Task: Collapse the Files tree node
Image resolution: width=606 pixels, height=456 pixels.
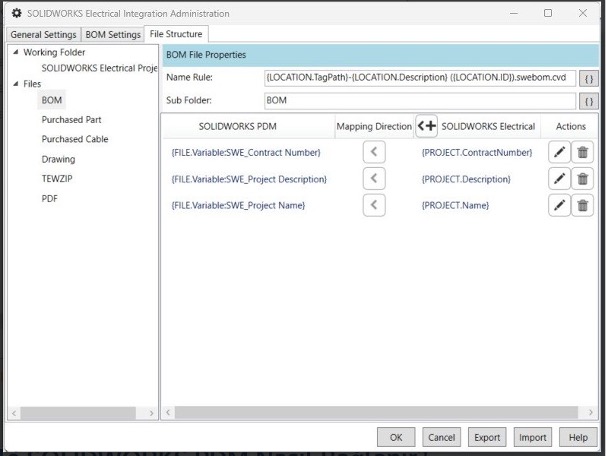Action: tap(15, 83)
